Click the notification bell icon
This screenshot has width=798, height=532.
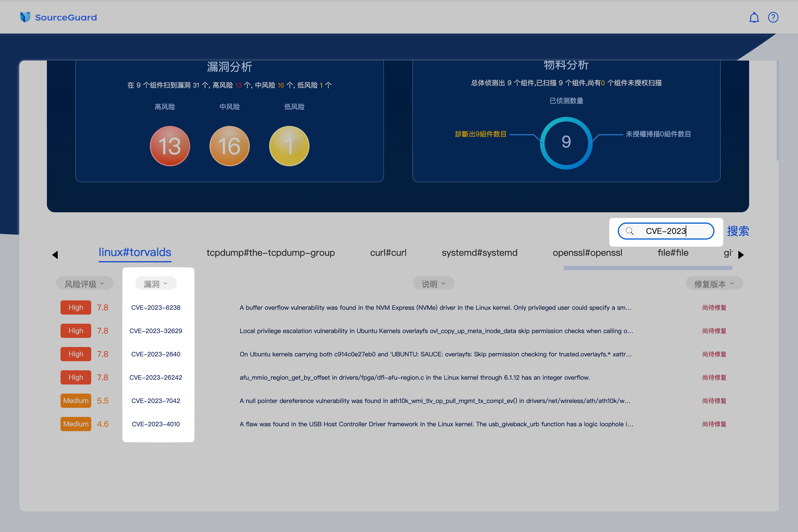click(x=754, y=17)
